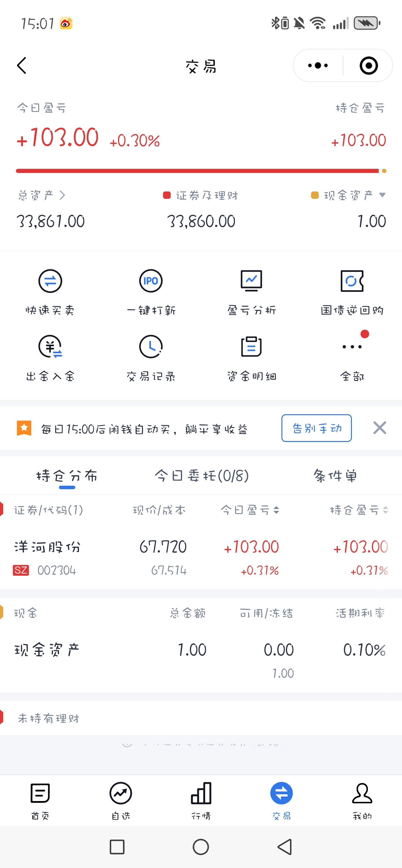Tap today's profit +103.00 headline
This screenshot has width=402, height=868.
click(x=57, y=138)
